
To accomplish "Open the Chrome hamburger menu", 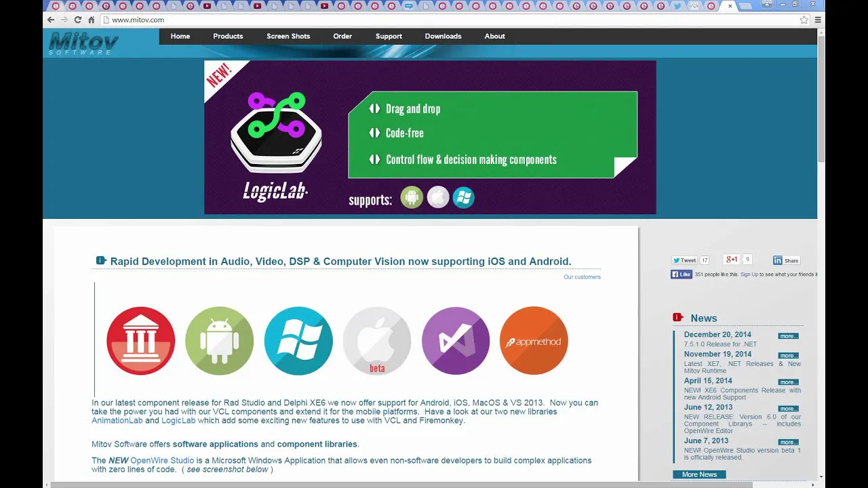I will point(818,20).
